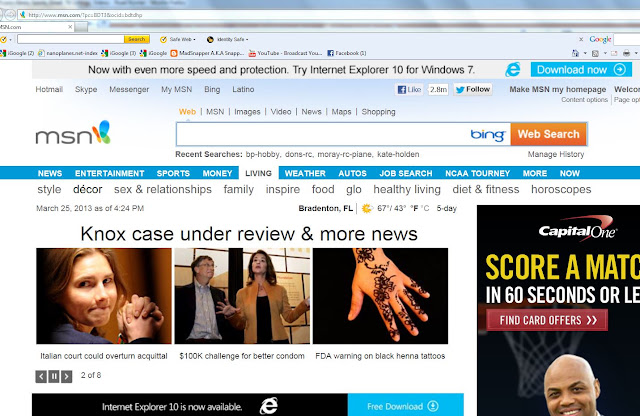Switch the search scope to Maps
The height and width of the screenshot is (416, 640).
(341, 112)
